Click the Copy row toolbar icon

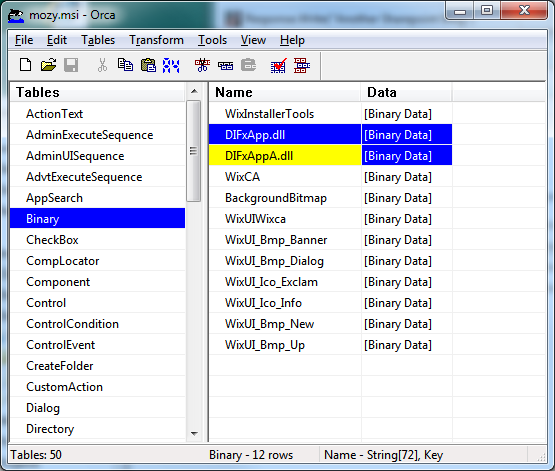[225, 65]
